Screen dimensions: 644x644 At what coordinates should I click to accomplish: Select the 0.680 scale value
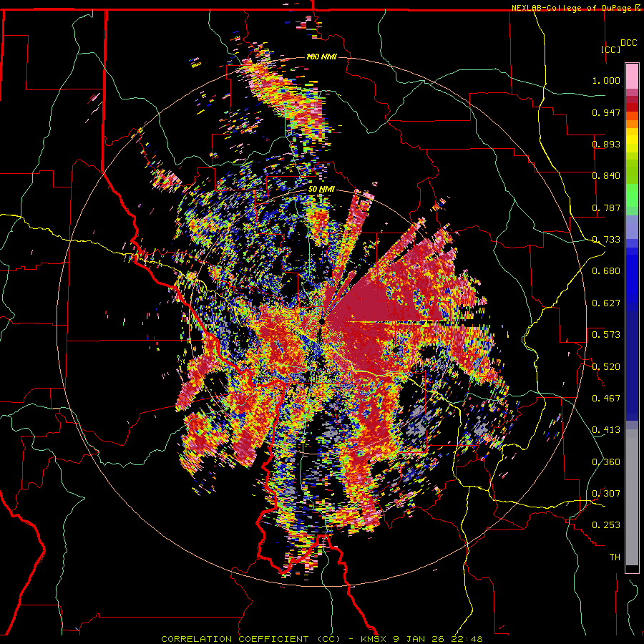tap(606, 271)
